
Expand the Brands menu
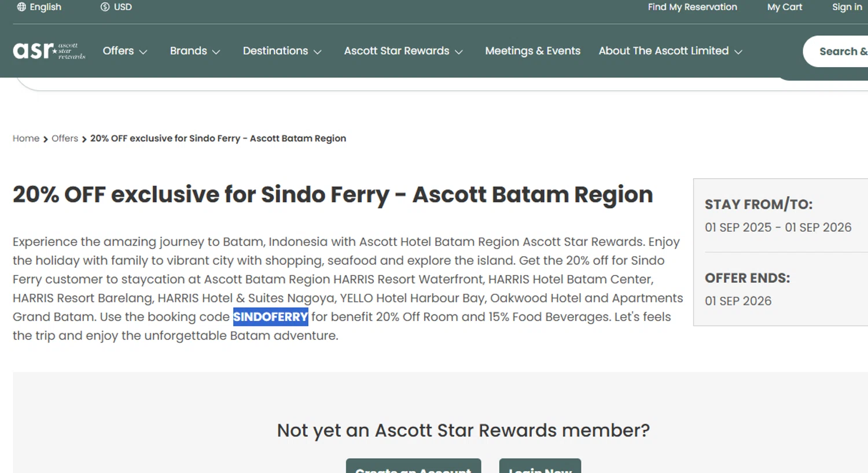click(x=195, y=51)
